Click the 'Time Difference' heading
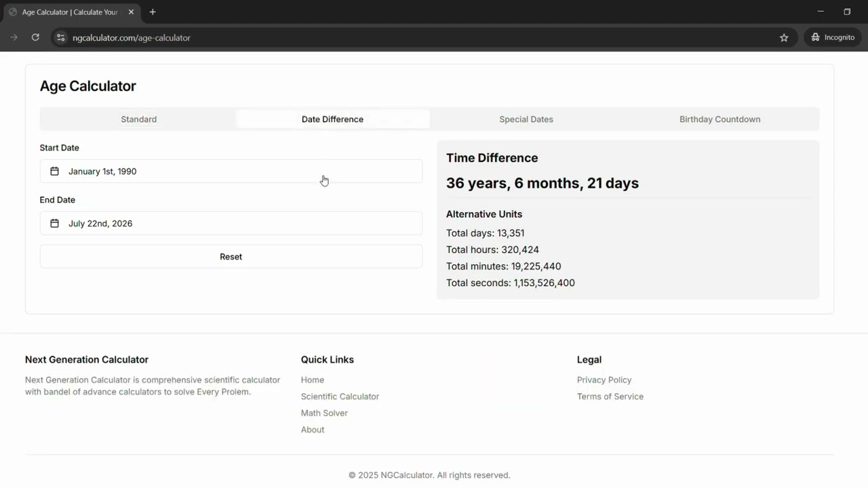The image size is (868, 488). (492, 158)
